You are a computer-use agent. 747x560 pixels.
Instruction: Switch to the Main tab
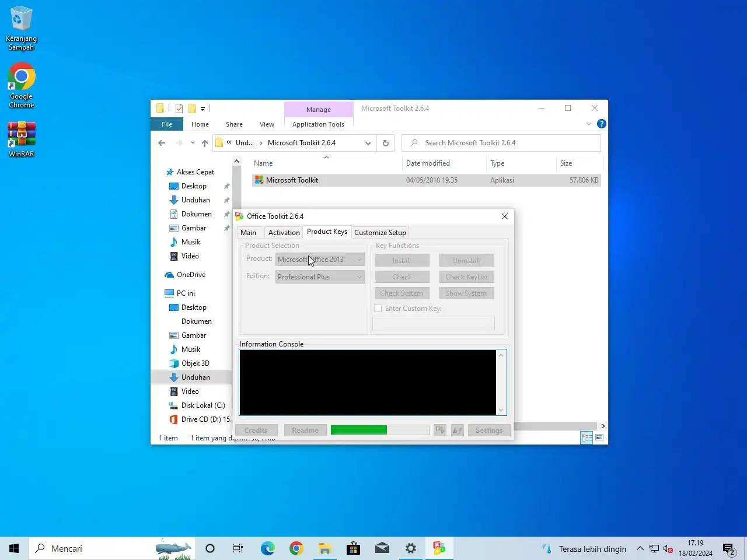coord(248,233)
